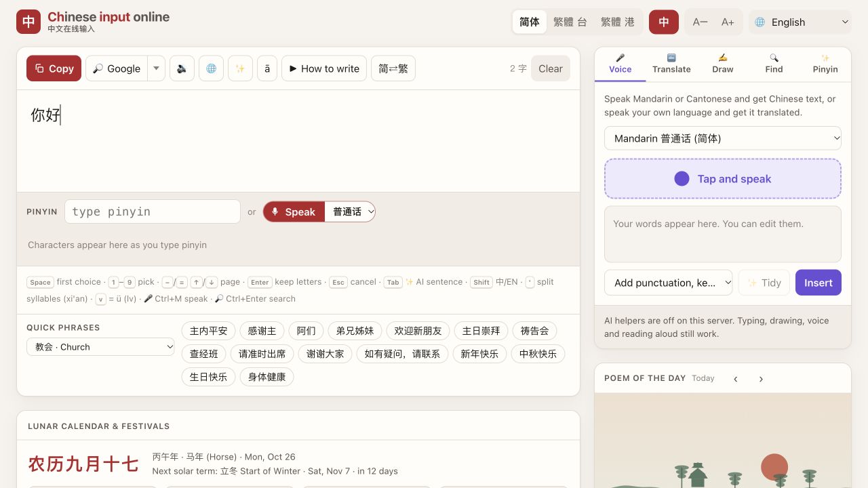Insert the quick phrase 感谢主
The height and width of the screenshot is (488, 868).
(262, 331)
